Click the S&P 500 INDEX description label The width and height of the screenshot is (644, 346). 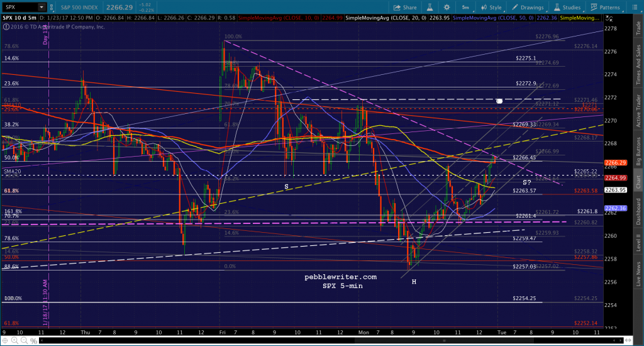click(x=79, y=8)
